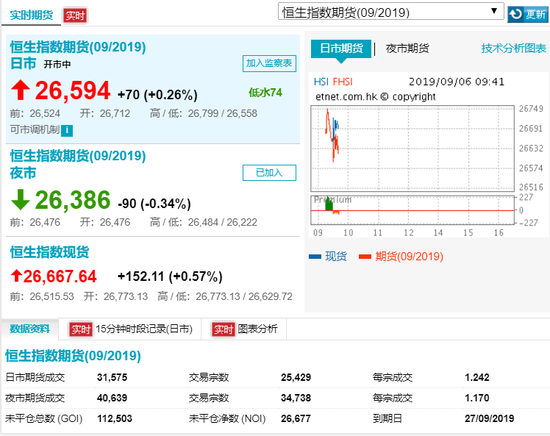Click the night session price 26,386
Image resolution: width=550 pixels, height=436 pixels.
point(73,200)
